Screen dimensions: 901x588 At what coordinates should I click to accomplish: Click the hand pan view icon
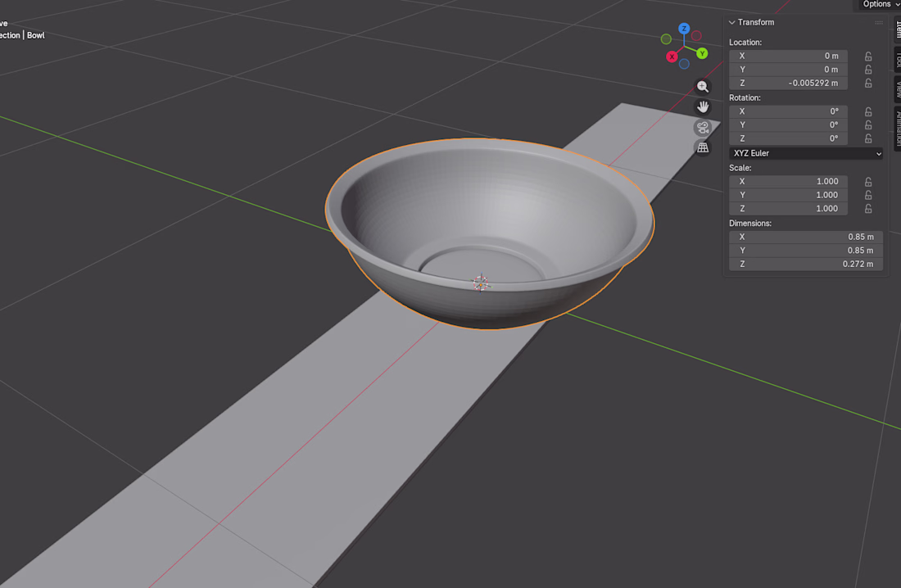702,107
